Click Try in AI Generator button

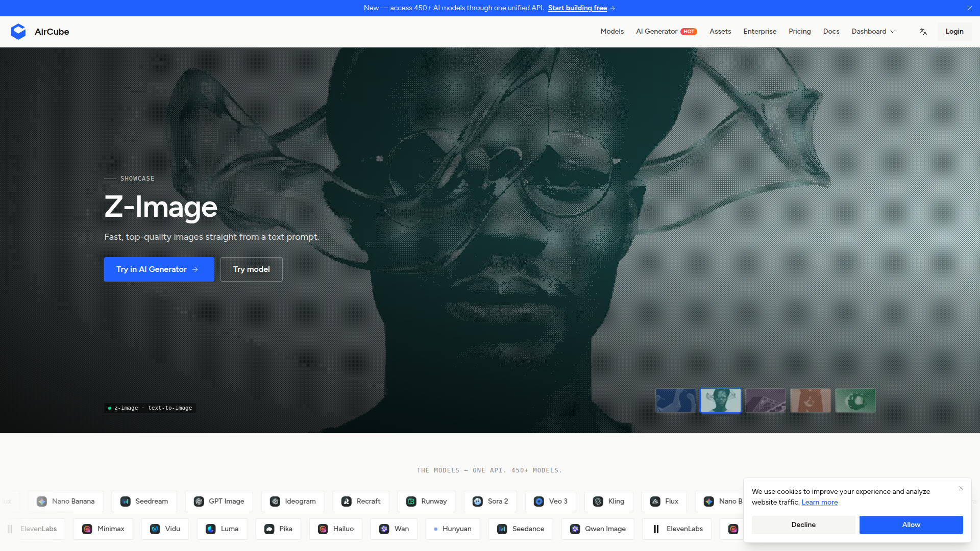(159, 269)
